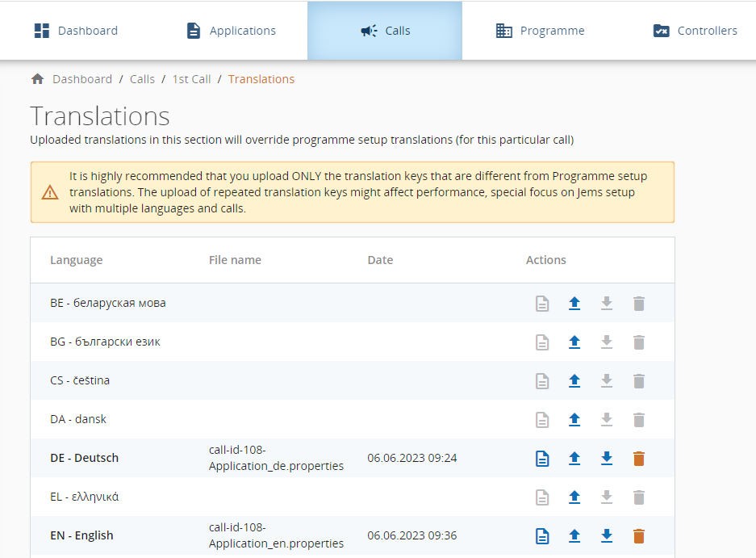
Task: Download the EN - English translation file
Action: [607, 536]
